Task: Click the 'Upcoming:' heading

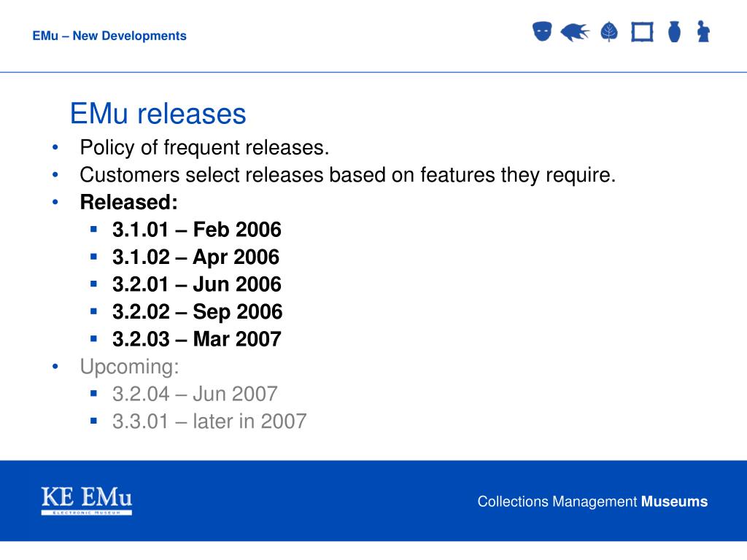Action: pos(130,367)
